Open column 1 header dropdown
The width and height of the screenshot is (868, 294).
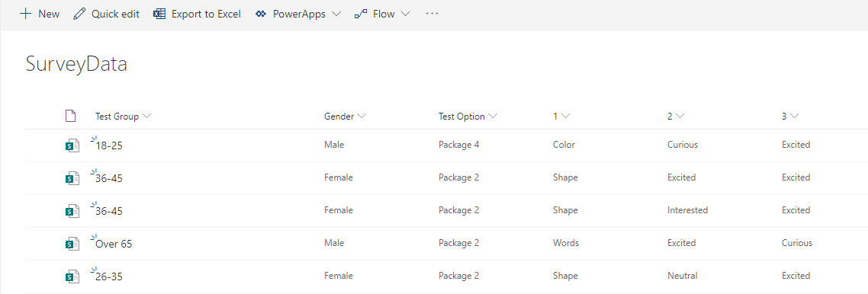pos(565,117)
